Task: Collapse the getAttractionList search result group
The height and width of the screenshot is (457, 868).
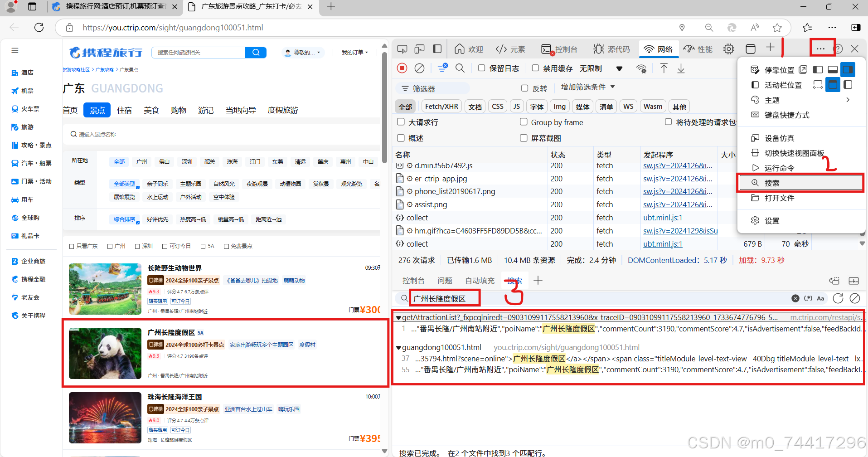Action: point(398,318)
